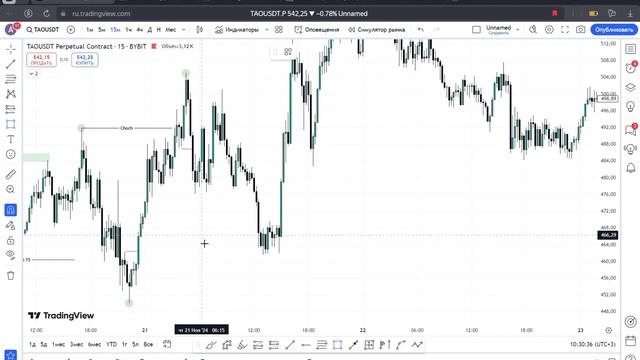Screen dimensions: 640x360
Task: Switch to 5-minute timeframe
Action: (102, 29)
